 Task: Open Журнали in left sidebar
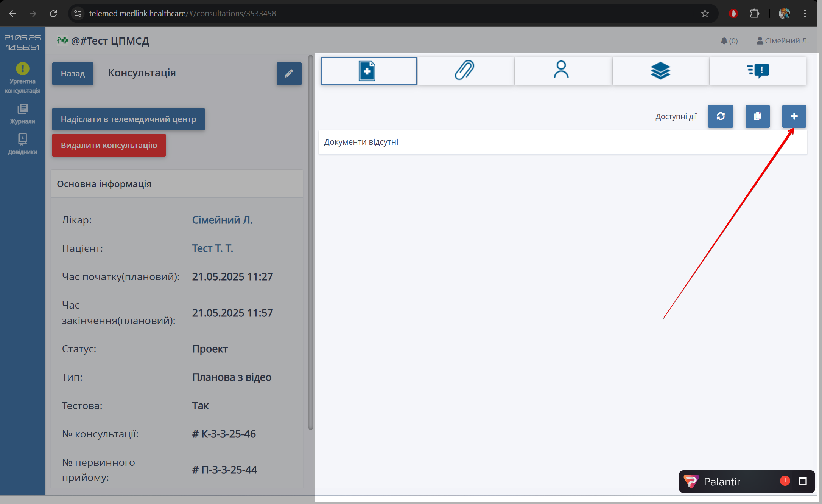(22, 114)
